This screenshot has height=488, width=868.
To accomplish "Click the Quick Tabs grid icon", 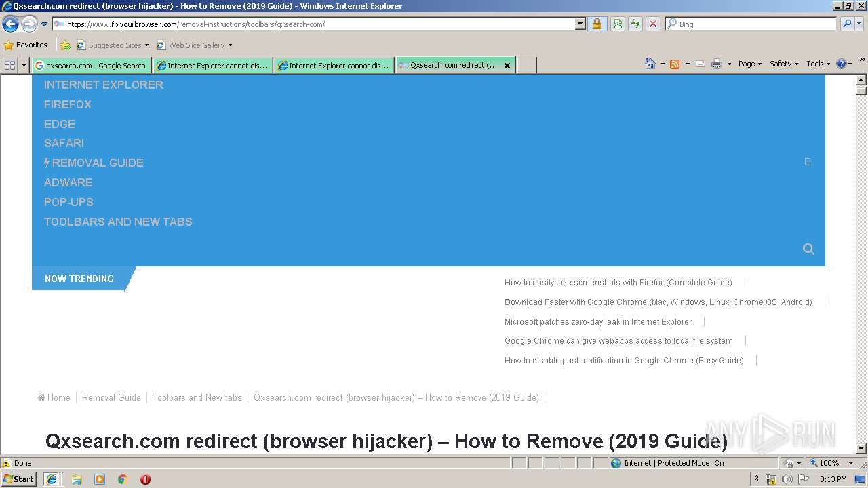I will 9,65.
